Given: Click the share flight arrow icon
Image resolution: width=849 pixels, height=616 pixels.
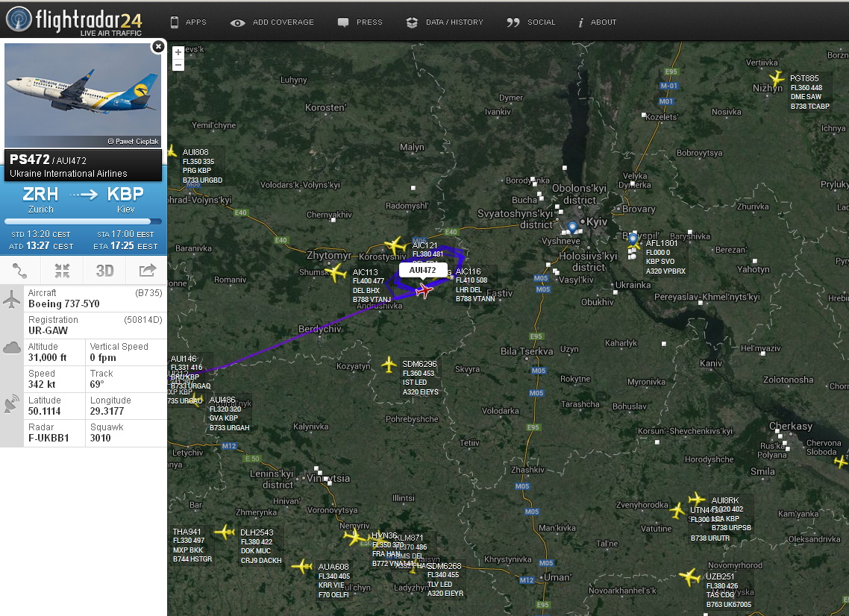Looking at the screenshot, I should [x=147, y=270].
